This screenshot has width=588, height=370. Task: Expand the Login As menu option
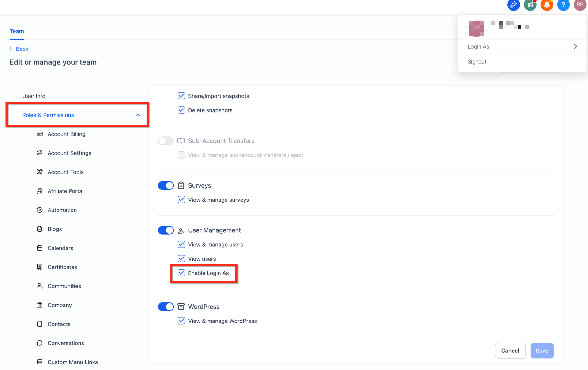(x=522, y=46)
